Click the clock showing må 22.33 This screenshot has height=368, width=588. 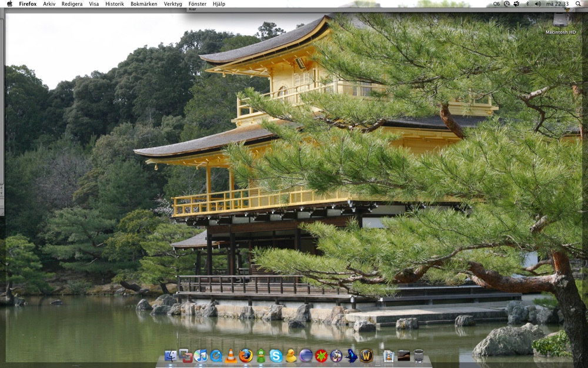[557, 4]
